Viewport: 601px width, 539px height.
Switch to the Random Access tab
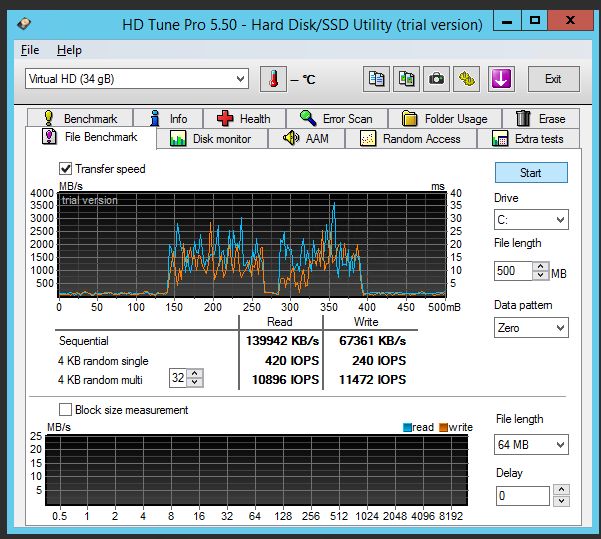[411, 138]
